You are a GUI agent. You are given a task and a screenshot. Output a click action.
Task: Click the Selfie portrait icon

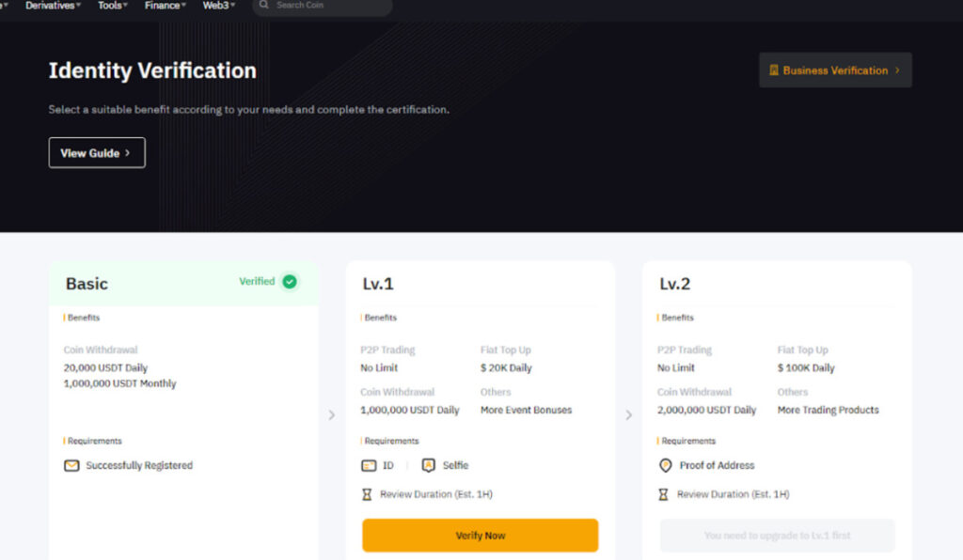coord(429,465)
